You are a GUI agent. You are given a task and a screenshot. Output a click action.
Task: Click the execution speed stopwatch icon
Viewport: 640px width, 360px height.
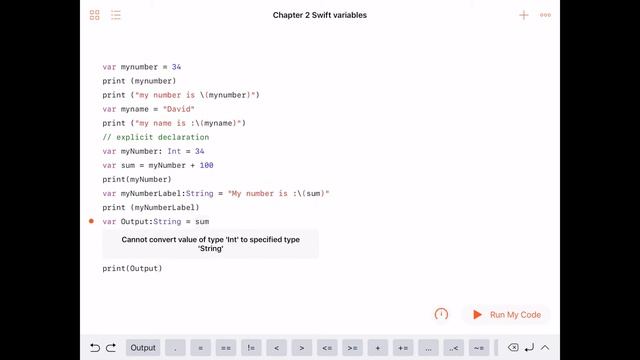[x=441, y=314]
